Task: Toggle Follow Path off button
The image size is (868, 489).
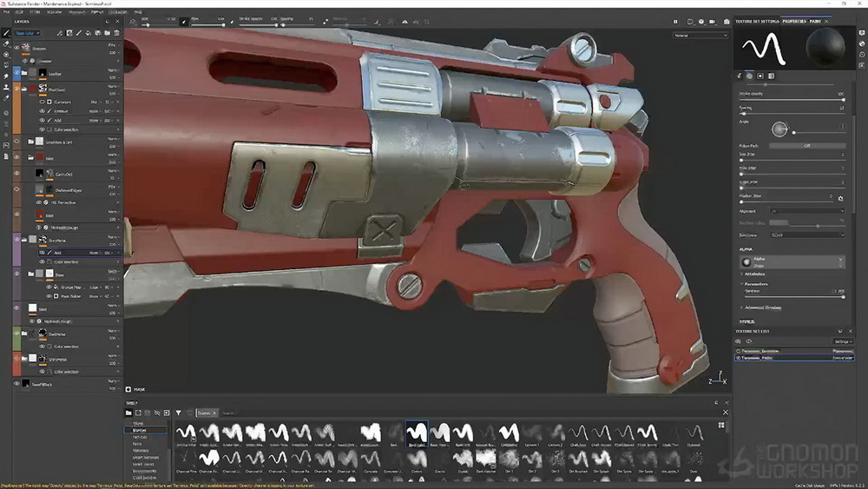Action: (807, 146)
